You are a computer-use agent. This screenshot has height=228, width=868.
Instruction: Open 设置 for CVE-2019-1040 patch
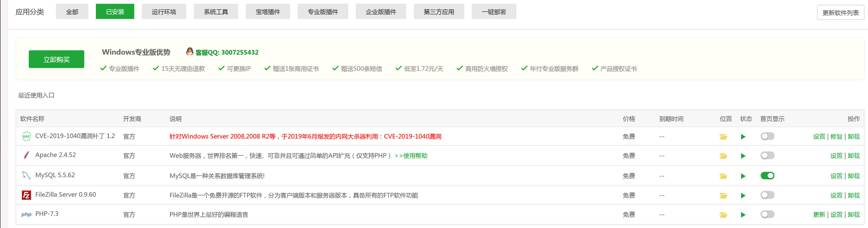click(x=819, y=136)
